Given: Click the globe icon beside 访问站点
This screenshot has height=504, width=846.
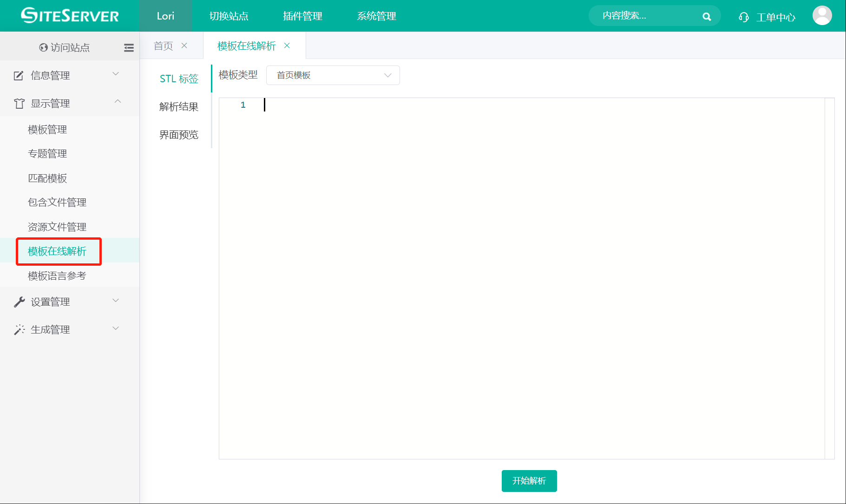Looking at the screenshot, I should (x=43, y=47).
